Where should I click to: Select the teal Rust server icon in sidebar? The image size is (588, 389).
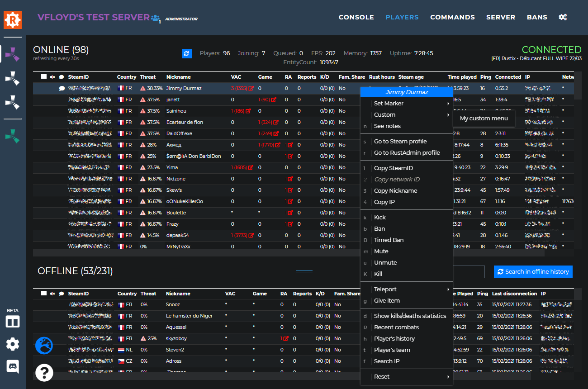pyautogui.click(x=13, y=136)
